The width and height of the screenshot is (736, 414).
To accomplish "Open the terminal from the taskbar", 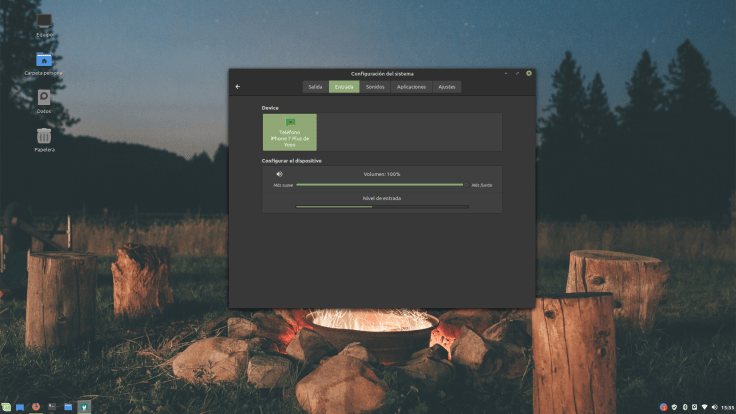I will [x=52, y=407].
